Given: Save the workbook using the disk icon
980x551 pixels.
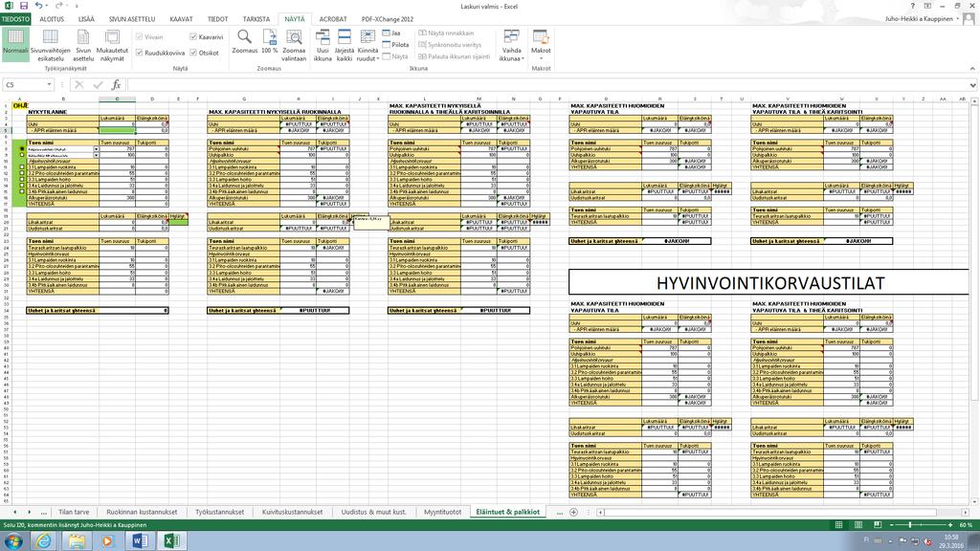Looking at the screenshot, I should tap(24, 6).
